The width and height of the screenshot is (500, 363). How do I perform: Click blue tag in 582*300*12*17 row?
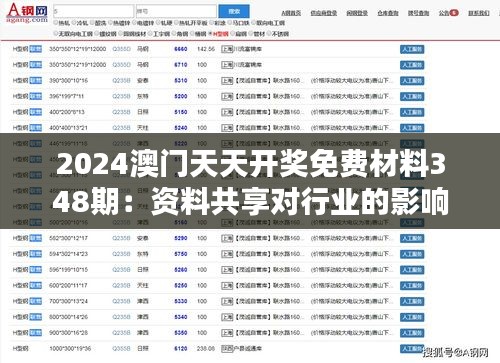point(36,238)
